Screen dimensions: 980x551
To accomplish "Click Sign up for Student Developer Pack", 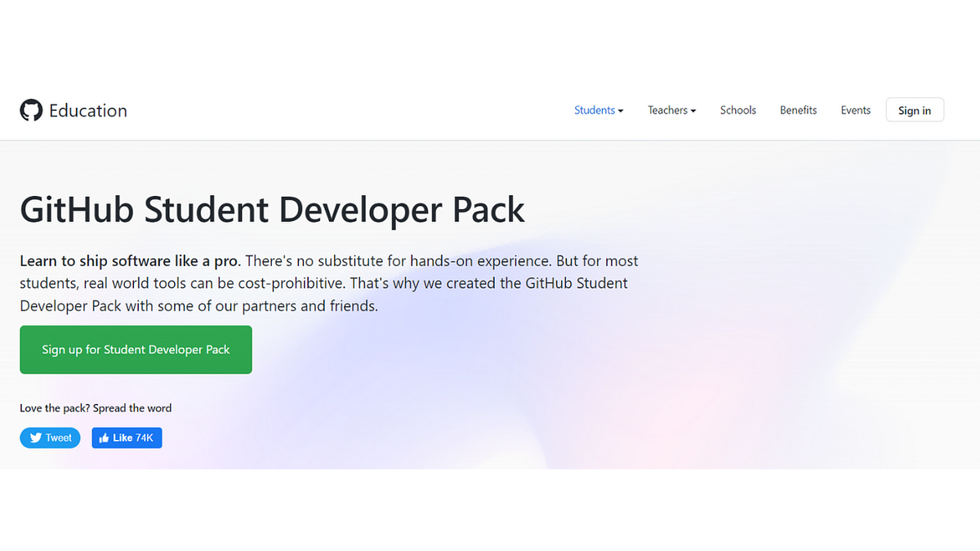I will pyautogui.click(x=136, y=349).
